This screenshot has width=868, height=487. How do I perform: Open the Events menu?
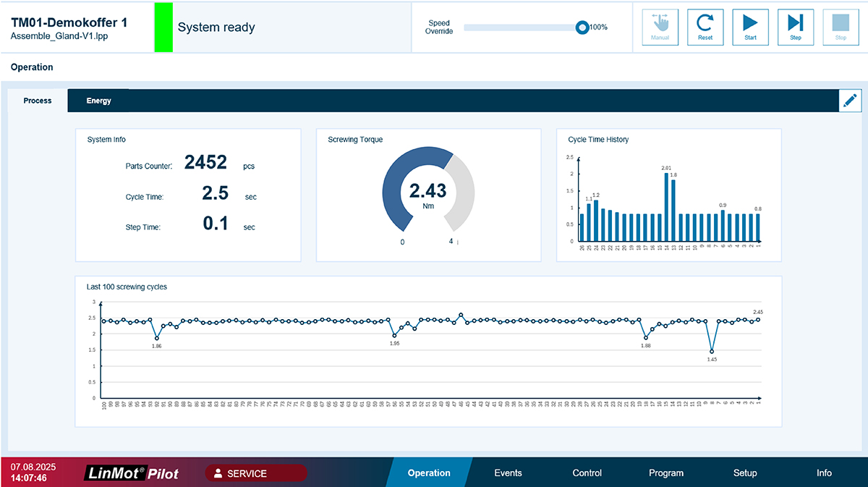click(508, 473)
